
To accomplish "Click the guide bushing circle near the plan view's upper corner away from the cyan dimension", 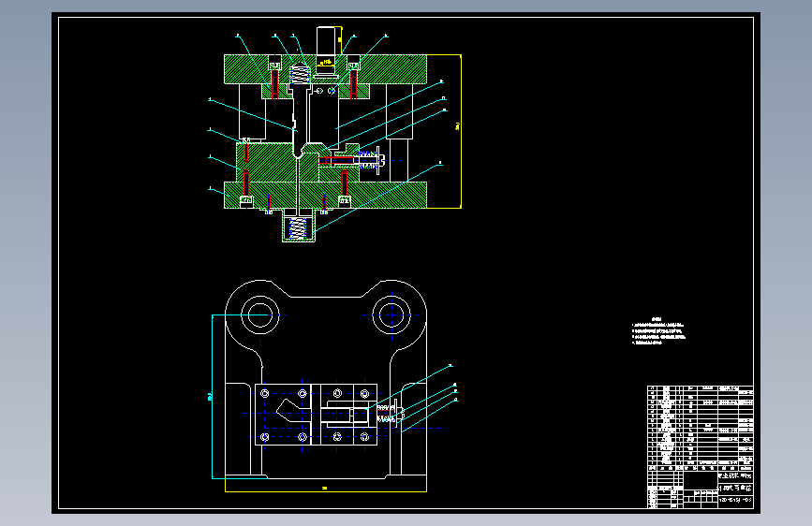I will [391, 314].
